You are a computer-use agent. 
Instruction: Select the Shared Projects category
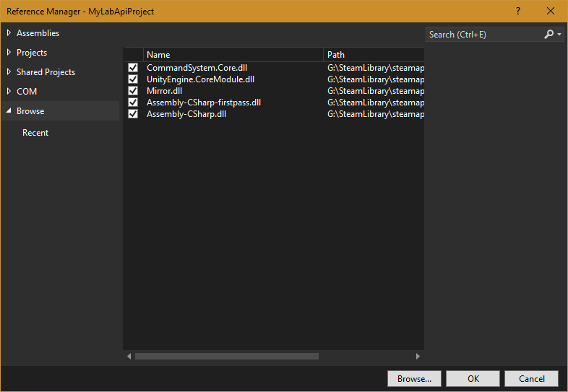pos(46,72)
